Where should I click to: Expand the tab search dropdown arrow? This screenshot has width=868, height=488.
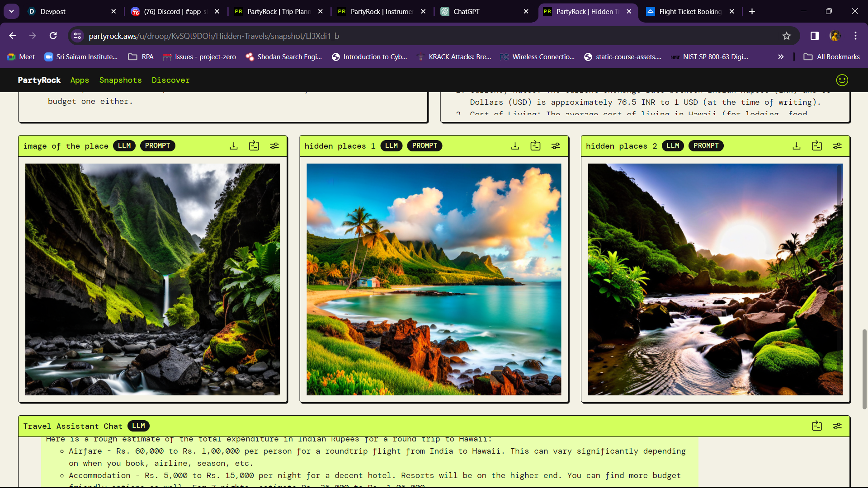[11, 11]
